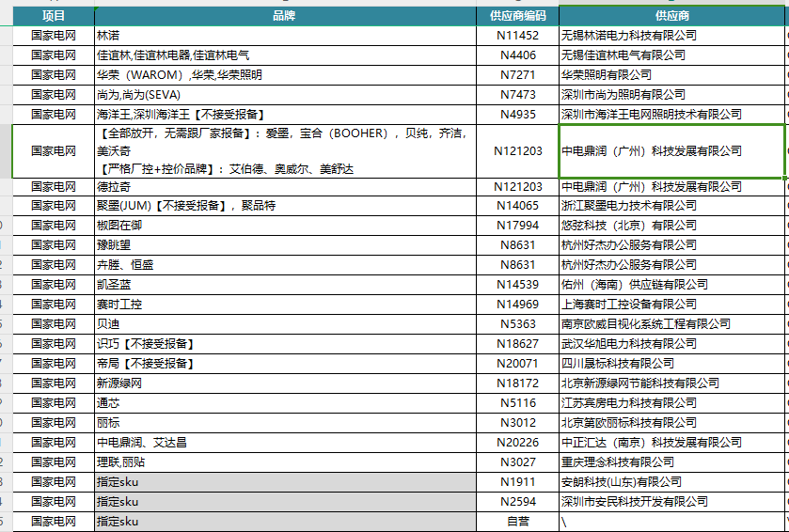
Task: Click brand cell 贝迪
Action: point(285,324)
